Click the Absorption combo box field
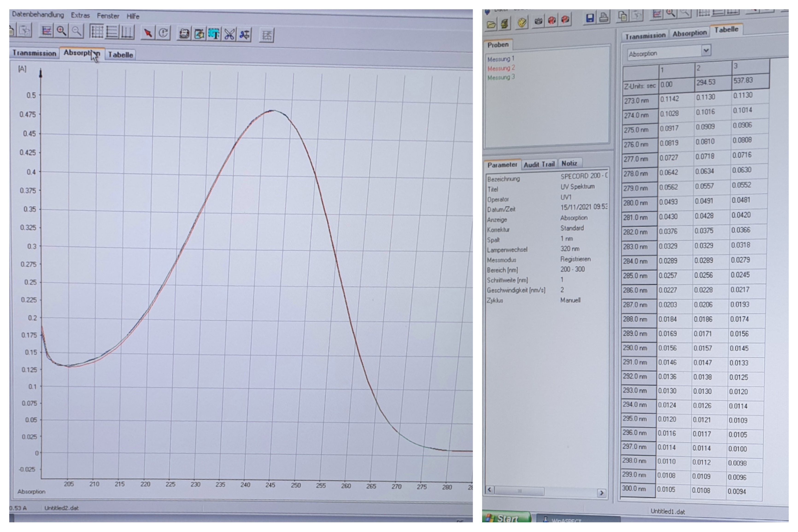The image size is (798, 532). (669, 52)
